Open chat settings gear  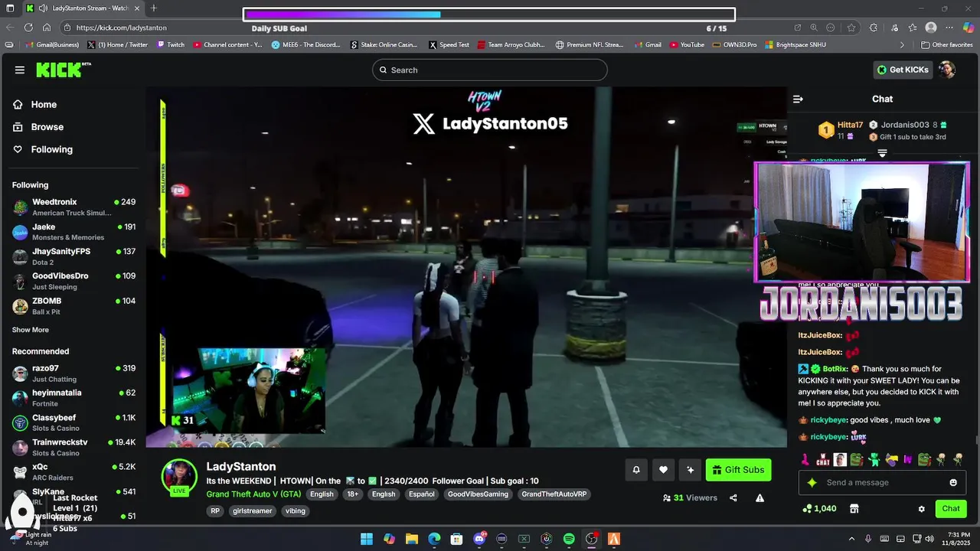tap(922, 509)
